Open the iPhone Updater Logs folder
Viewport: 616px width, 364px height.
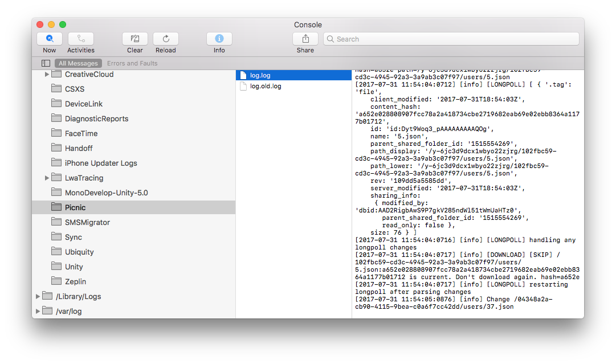point(101,163)
